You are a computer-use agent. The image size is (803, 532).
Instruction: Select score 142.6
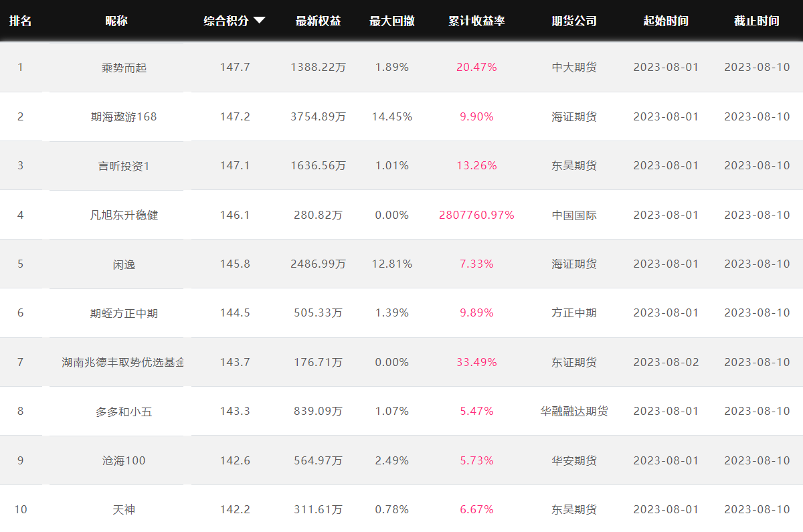pyautogui.click(x=235, y=460)
